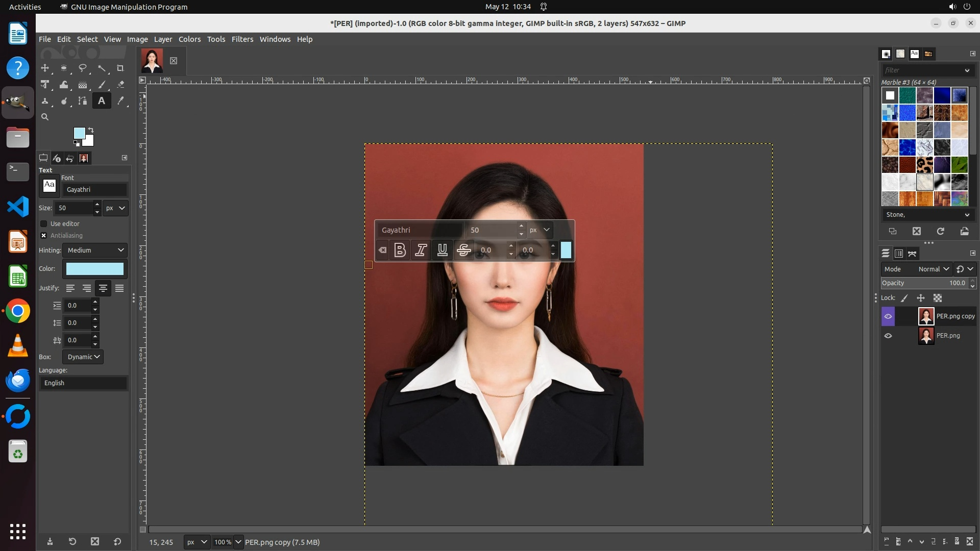
Task: Open the Hinting Medium dropdown
Action: tap(95, 250)
